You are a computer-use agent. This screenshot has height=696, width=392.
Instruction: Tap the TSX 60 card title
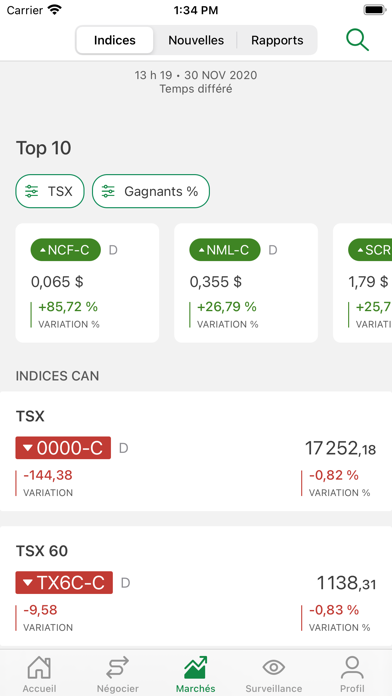(x=42, y=551)
